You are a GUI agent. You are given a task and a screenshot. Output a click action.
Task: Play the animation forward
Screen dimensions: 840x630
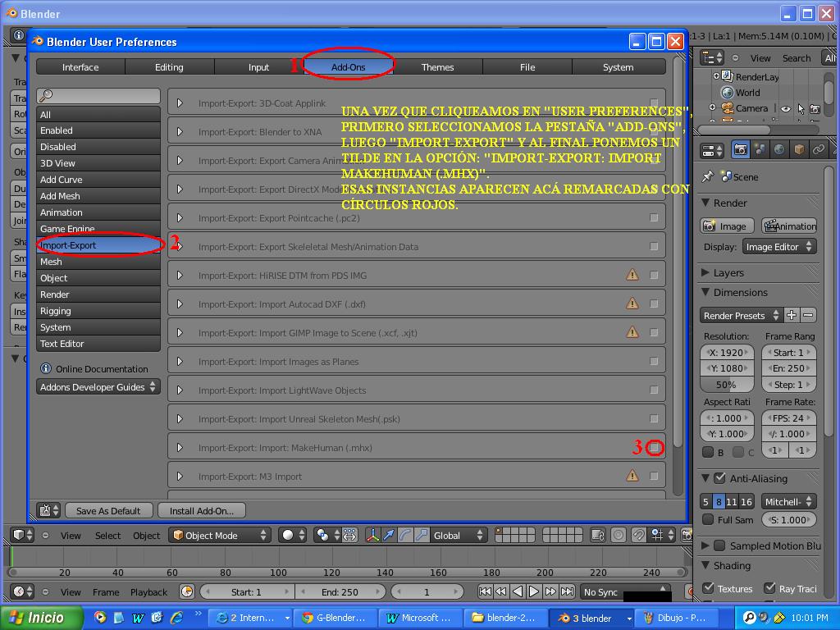tap(534, 591)
